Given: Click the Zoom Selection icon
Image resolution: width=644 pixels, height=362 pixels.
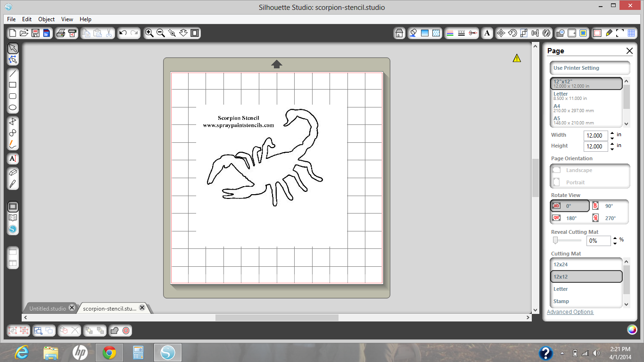Looking at the screenshot, I should point(172,33).
